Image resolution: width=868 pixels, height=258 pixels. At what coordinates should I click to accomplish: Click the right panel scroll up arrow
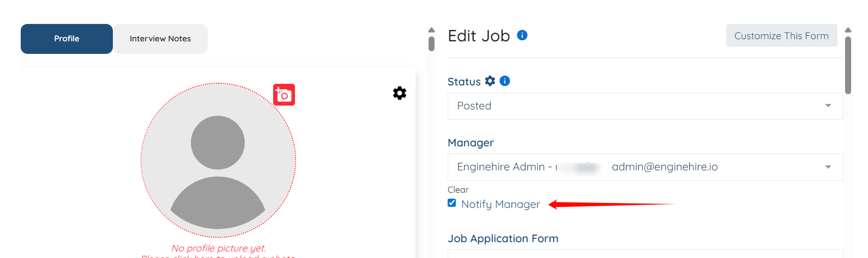click(848, 30)
